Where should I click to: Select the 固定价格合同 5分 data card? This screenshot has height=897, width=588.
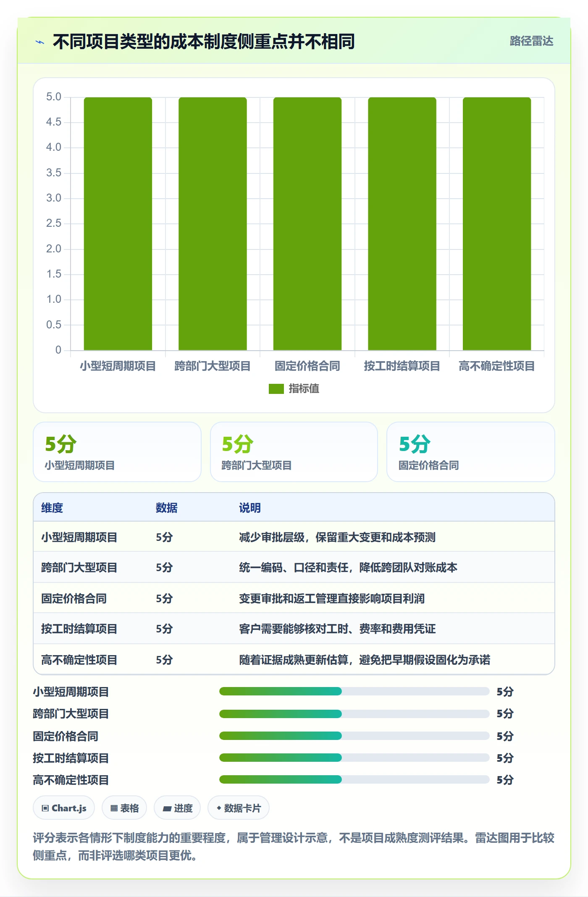point(471,452)
